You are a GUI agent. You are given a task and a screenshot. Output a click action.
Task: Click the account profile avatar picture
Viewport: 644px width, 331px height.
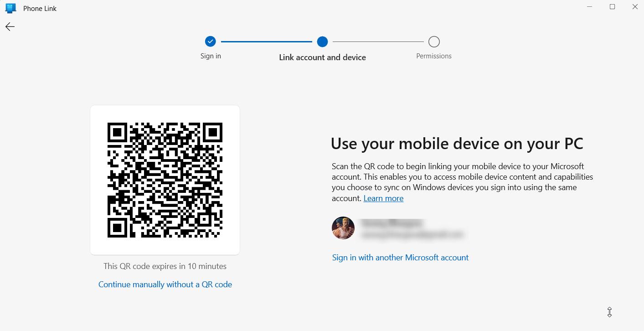pos(343,228)
